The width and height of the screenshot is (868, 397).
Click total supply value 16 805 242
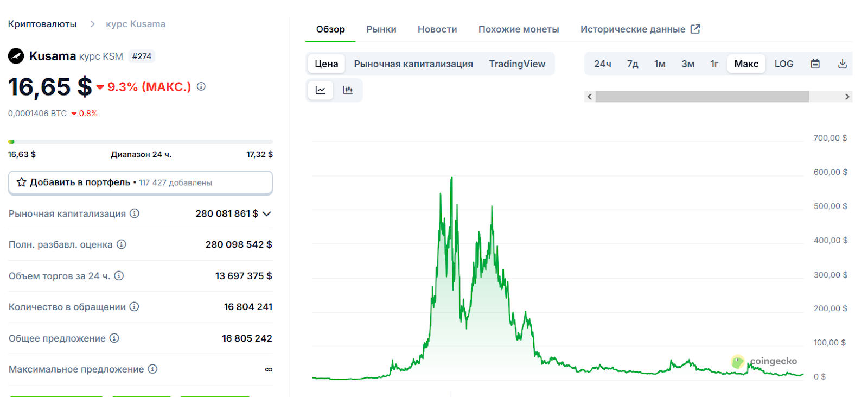coord(247,338)
